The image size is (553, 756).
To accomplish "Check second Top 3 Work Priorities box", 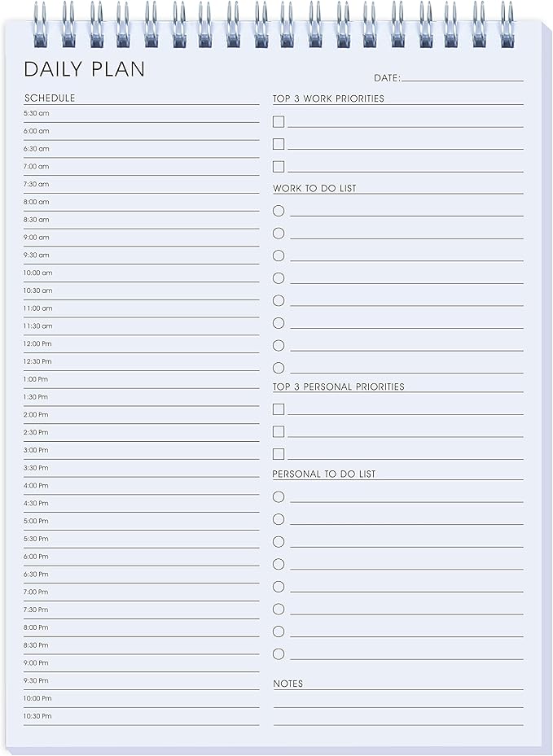I will pos(279,144).
